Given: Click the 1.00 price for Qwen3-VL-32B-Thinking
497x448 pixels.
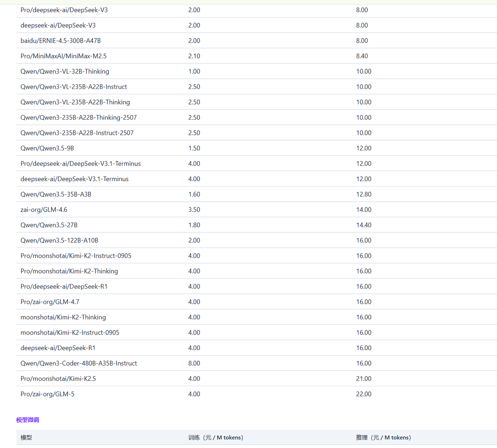Looking at the screenshot, I should click(194, 71).
